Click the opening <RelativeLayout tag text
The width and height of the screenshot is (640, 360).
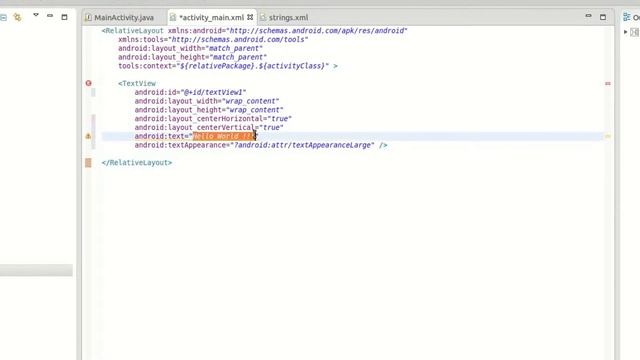click(133, 31)
